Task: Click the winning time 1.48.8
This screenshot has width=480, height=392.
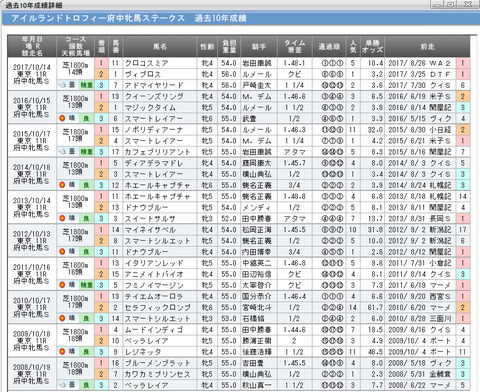Action: pos(294,196)
